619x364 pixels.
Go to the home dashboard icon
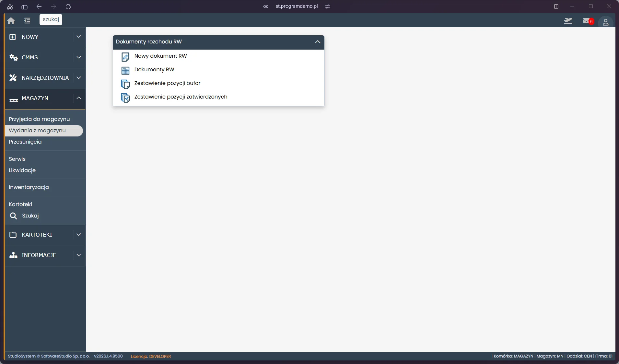click(11, 21)
